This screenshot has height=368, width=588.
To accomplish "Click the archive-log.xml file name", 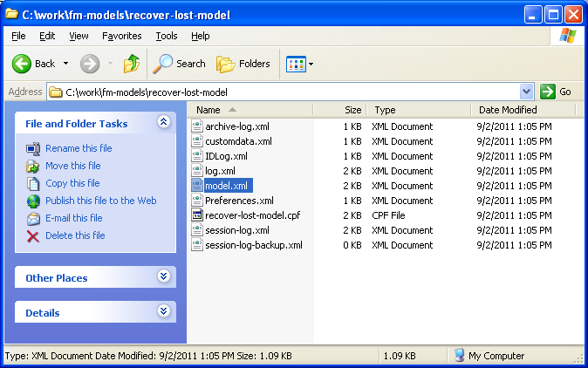I will pyautogui.click(x=237, y=126).
